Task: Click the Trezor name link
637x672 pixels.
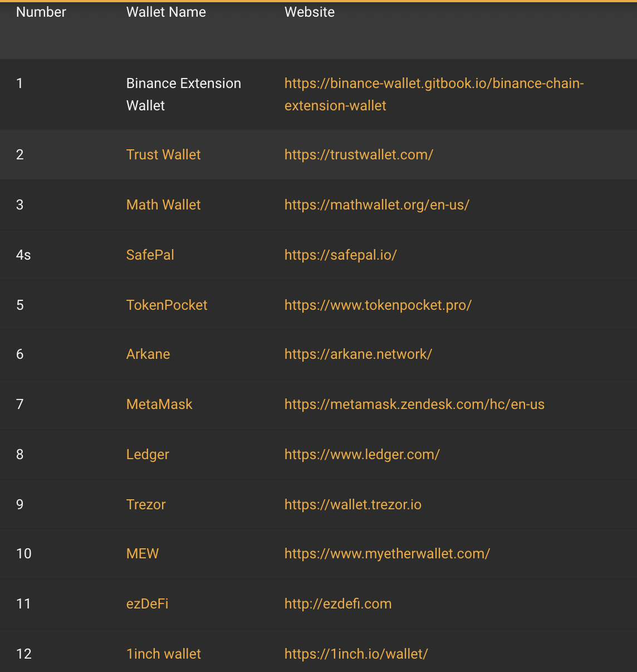Action: (146, 504)
